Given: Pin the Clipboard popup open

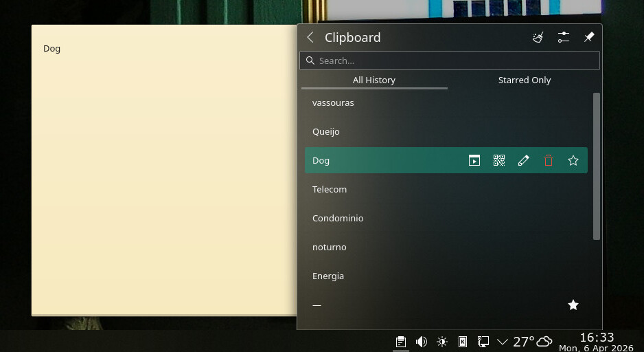Looking at the screenshot, I should coord(588,38).
